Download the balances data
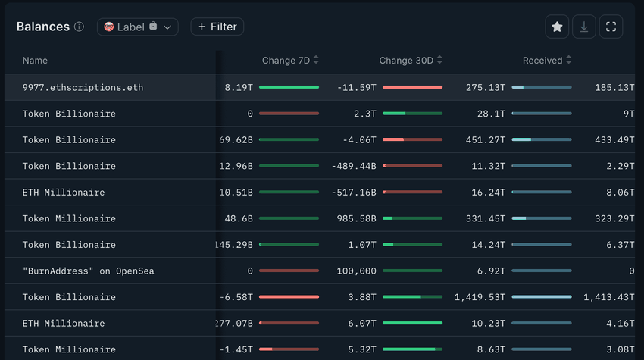Image resolution: width=644 pixels, height=360 pixels. click(584, 27)
